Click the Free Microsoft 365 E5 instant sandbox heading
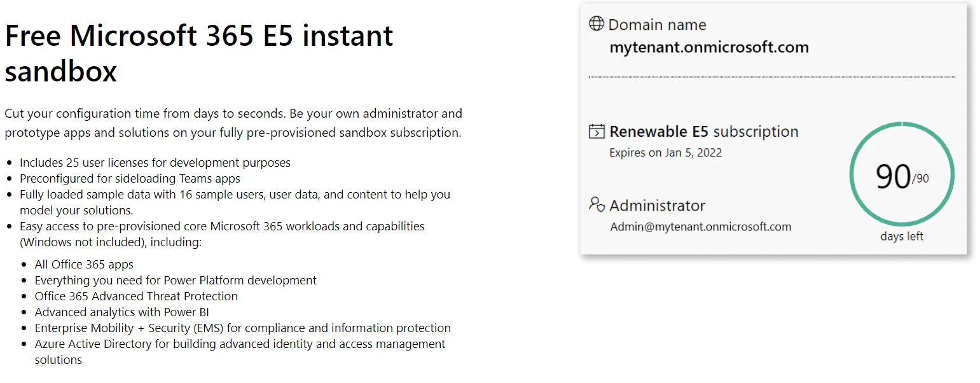Screen dimensions: 980x383 199,53
